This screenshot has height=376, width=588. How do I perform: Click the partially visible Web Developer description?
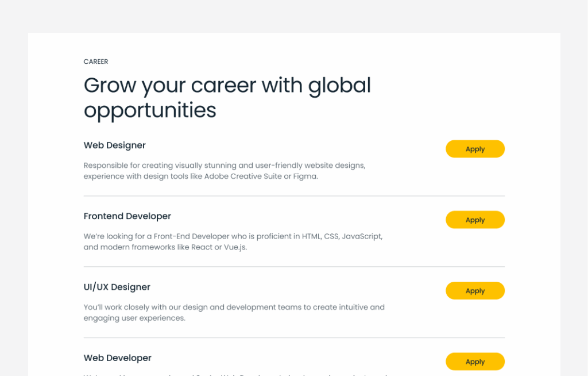pos(235,374)
